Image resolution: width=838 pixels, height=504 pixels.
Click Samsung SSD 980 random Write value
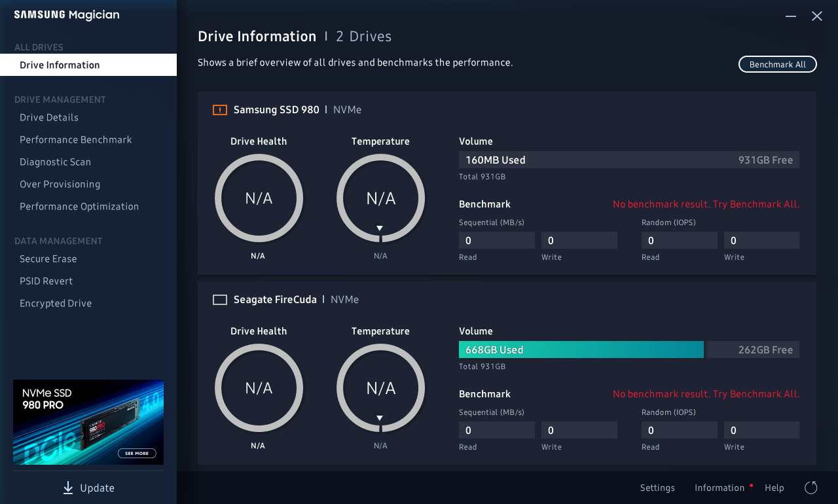pos(761,240)
